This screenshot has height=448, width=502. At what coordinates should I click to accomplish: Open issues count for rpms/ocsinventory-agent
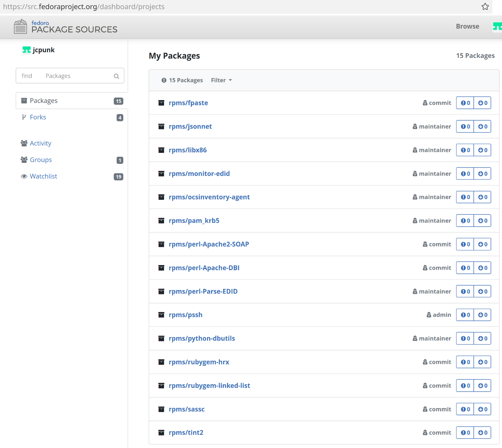coord(465,197)
